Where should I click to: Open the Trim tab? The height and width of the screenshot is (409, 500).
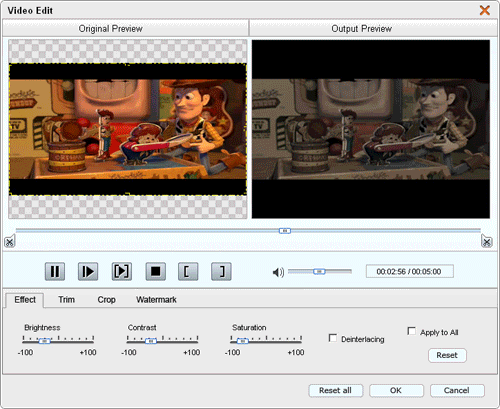[x=66, y=300]
